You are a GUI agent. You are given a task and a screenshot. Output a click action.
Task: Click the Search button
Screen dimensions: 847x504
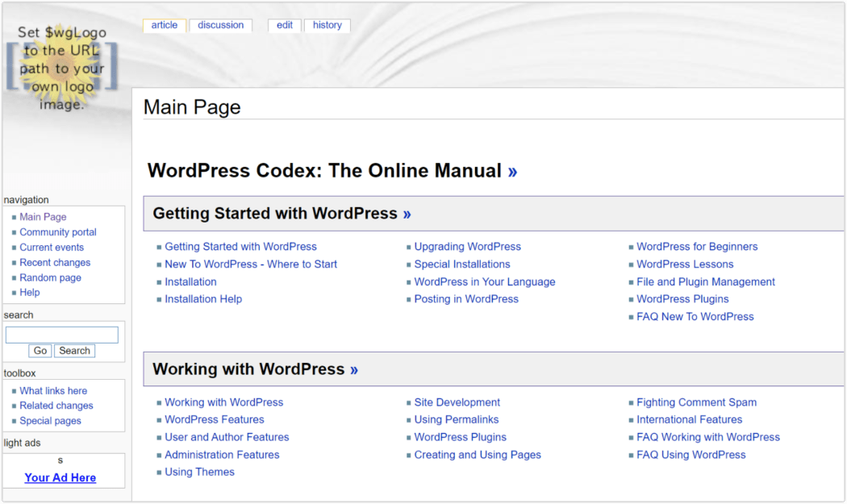(74, 351)
